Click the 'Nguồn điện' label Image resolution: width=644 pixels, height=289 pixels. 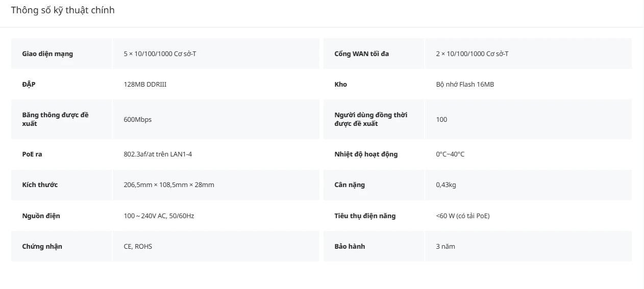(x=41, y=216)
